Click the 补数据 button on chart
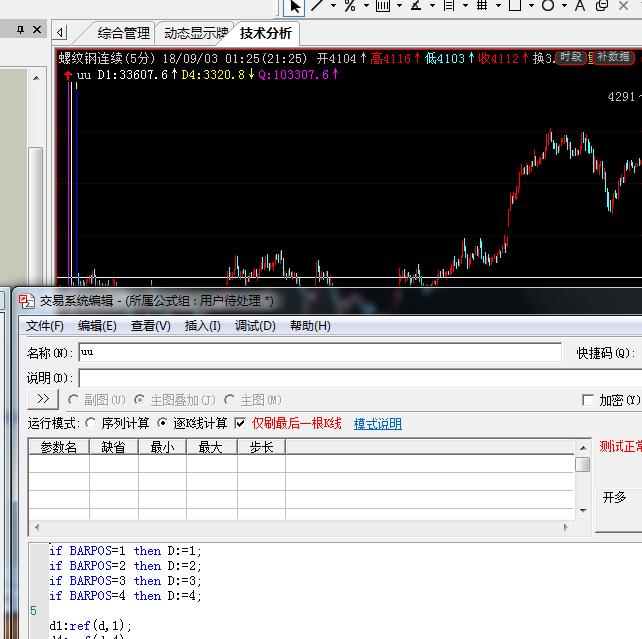Viewport: 642px width, 639px height. coord(613,57)
